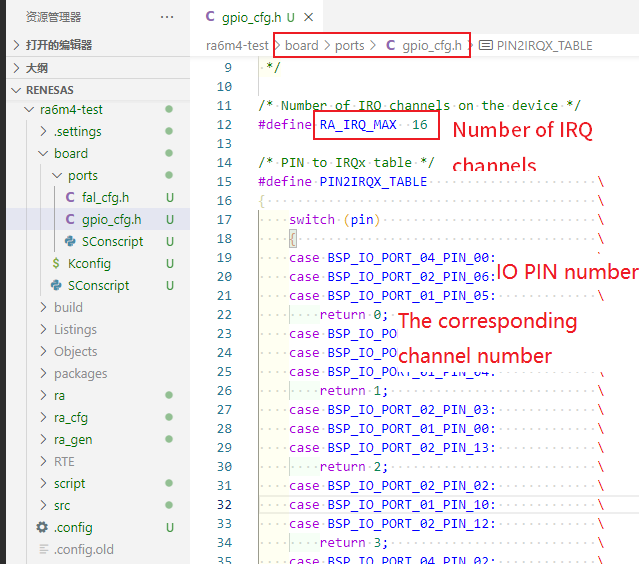Click the C file icon beside fal_cfg.h
The width and height of the screenshot is (639, 564).
[x=70, y=197]
